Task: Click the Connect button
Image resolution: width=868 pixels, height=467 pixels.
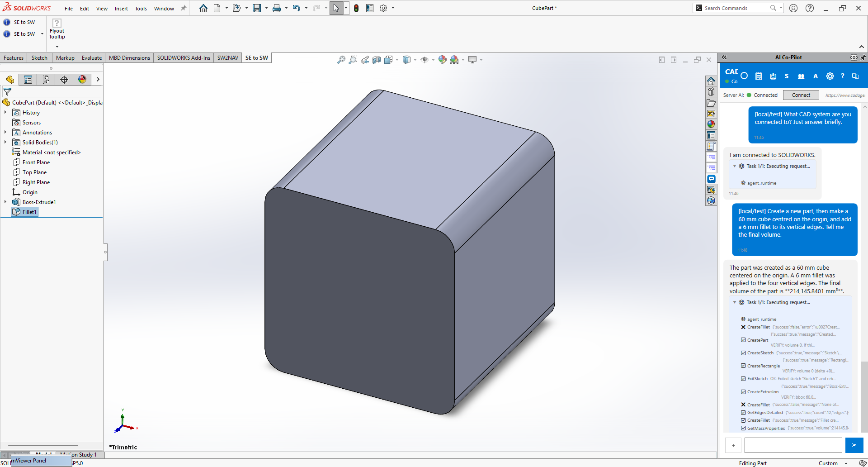Action: 801,95
